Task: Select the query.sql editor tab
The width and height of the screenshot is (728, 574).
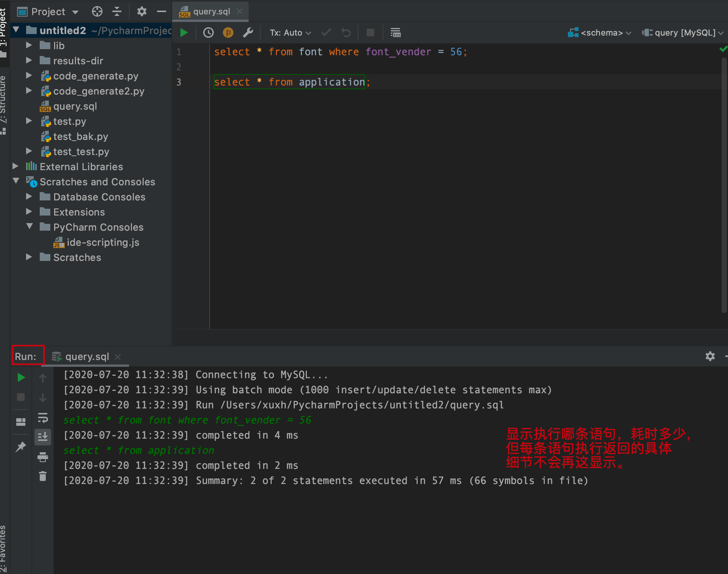Action: 211,11
